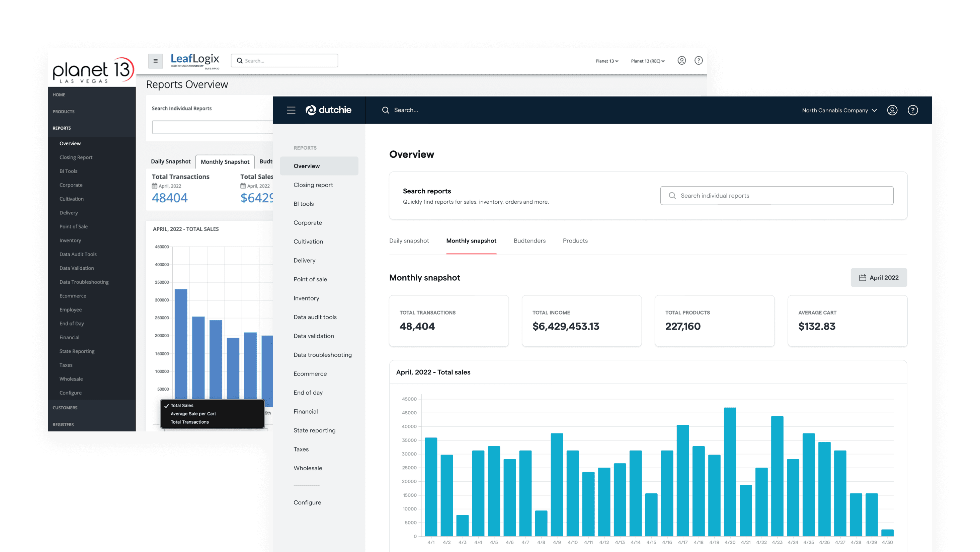Enable Average Sale per Cart series
Screen dimensions: 980x552
coord(194,414)
